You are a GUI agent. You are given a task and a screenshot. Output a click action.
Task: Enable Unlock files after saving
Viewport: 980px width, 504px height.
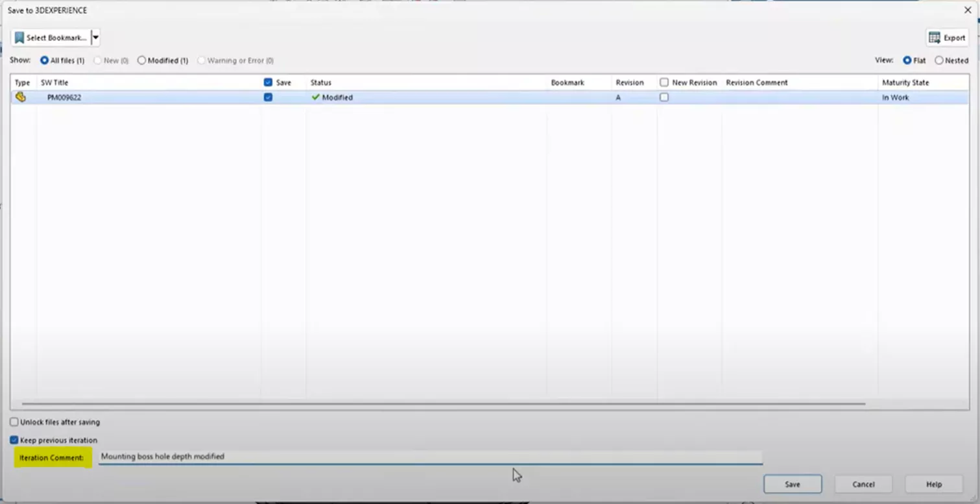click(14, 422)
